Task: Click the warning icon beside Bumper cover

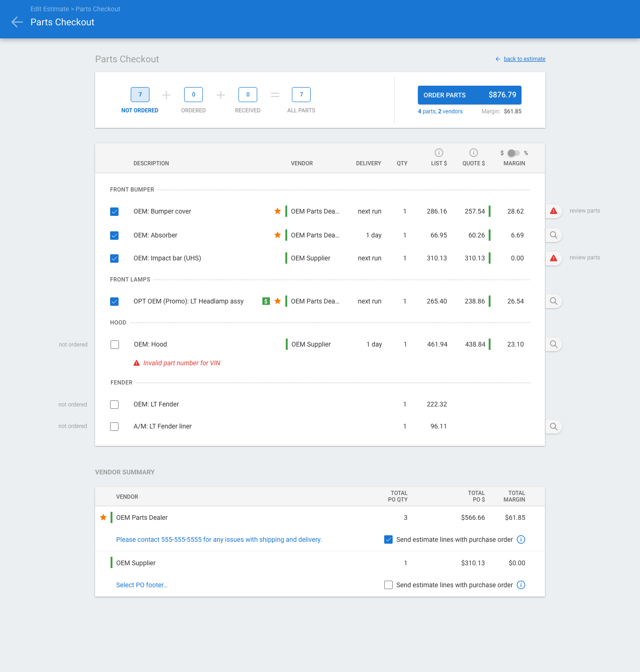Action: (553, 211)
